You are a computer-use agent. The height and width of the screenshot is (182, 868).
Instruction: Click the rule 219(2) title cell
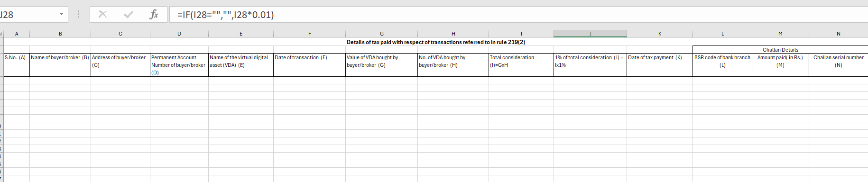[436, 42]
